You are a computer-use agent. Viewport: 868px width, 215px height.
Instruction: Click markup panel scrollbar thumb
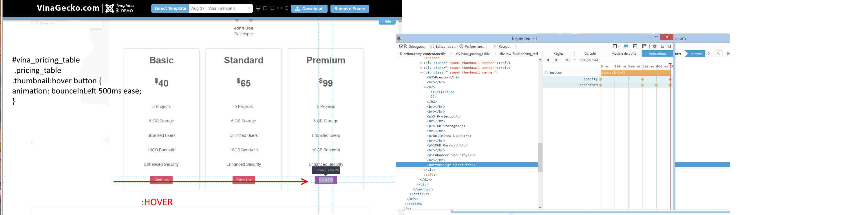[540, 157]
